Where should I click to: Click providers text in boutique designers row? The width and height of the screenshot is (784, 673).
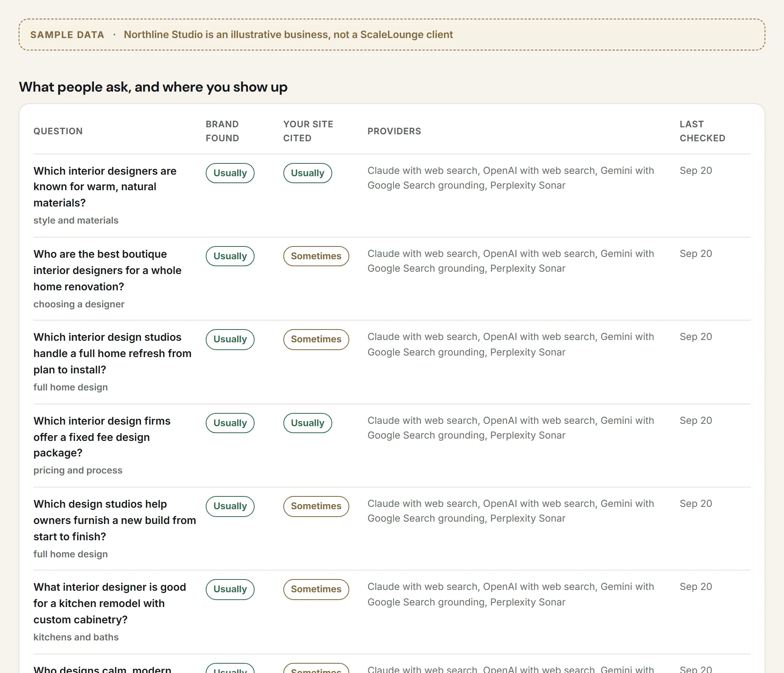(511, 261)
